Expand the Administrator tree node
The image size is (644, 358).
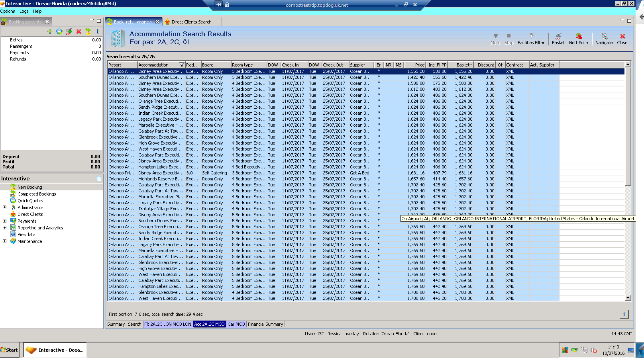click(x=5, y=207)
